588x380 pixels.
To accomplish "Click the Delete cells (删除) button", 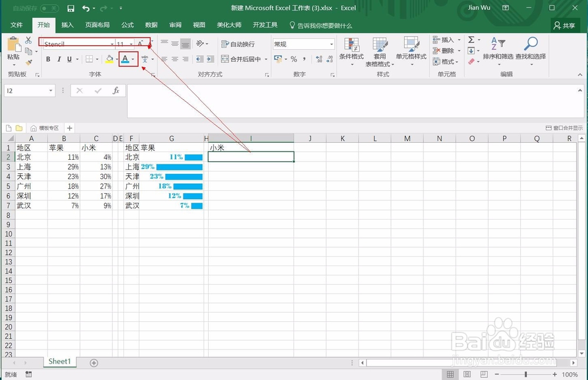I will [x=447, y=51].
